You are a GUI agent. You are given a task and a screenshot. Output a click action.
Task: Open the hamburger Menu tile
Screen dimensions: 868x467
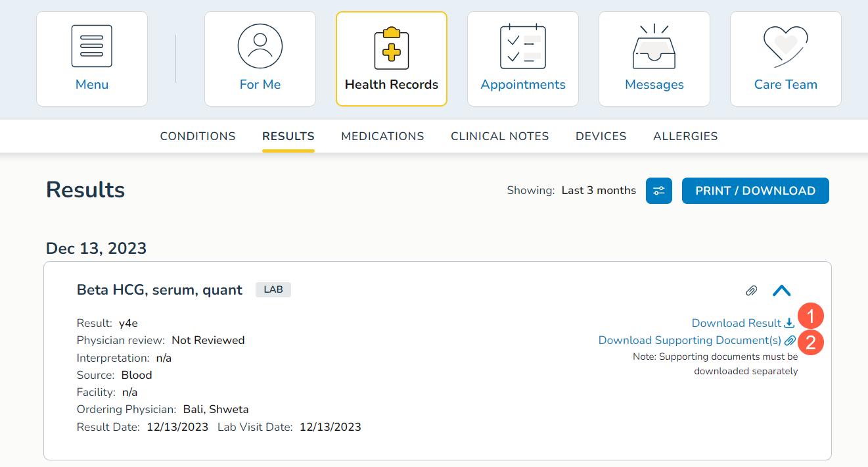(92, 59)
